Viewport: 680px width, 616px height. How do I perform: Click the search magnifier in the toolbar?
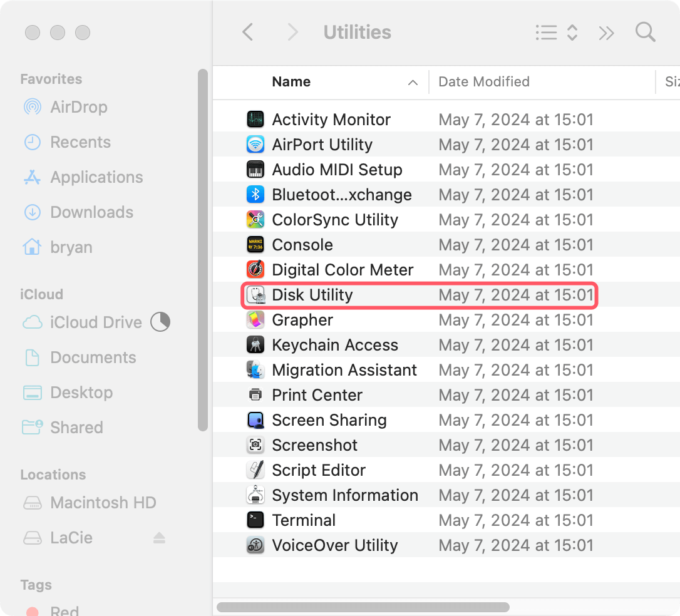645,33
